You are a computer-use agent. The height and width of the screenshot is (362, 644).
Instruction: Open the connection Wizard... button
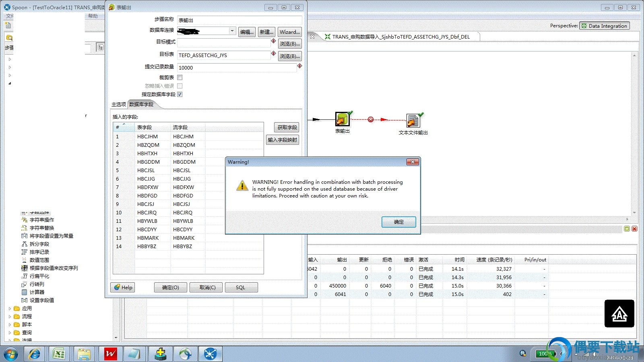(290, 32)
